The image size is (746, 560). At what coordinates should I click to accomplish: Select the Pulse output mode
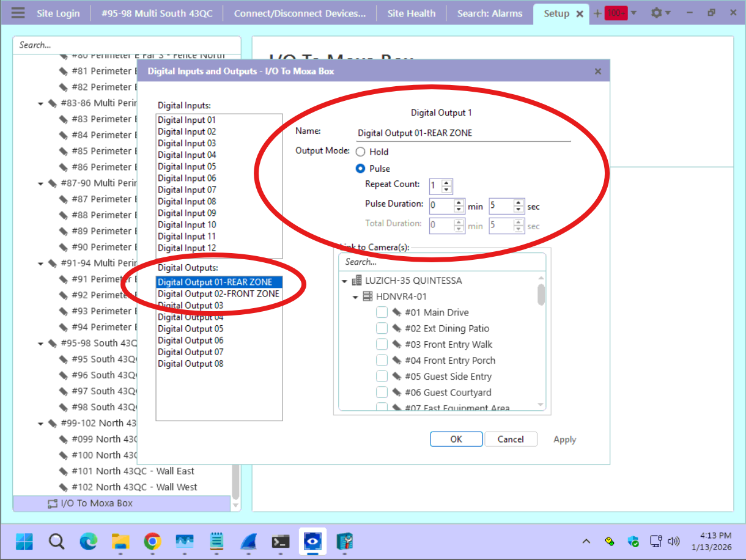361,168
